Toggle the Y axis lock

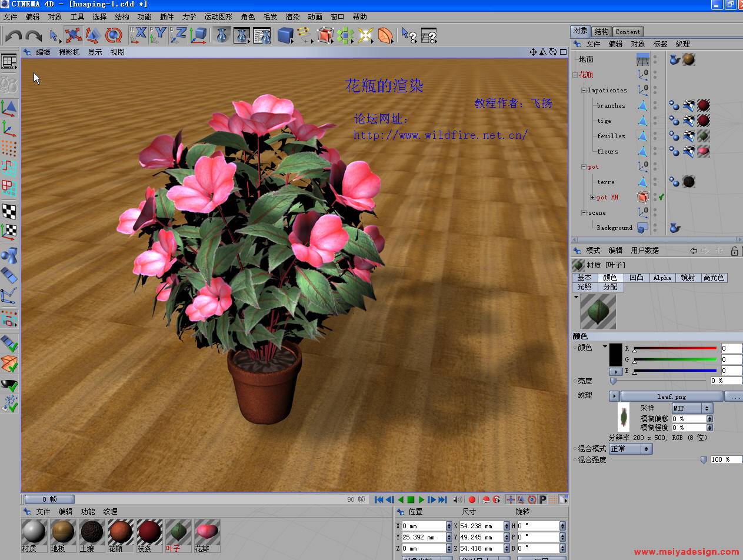tap(159, 35)
